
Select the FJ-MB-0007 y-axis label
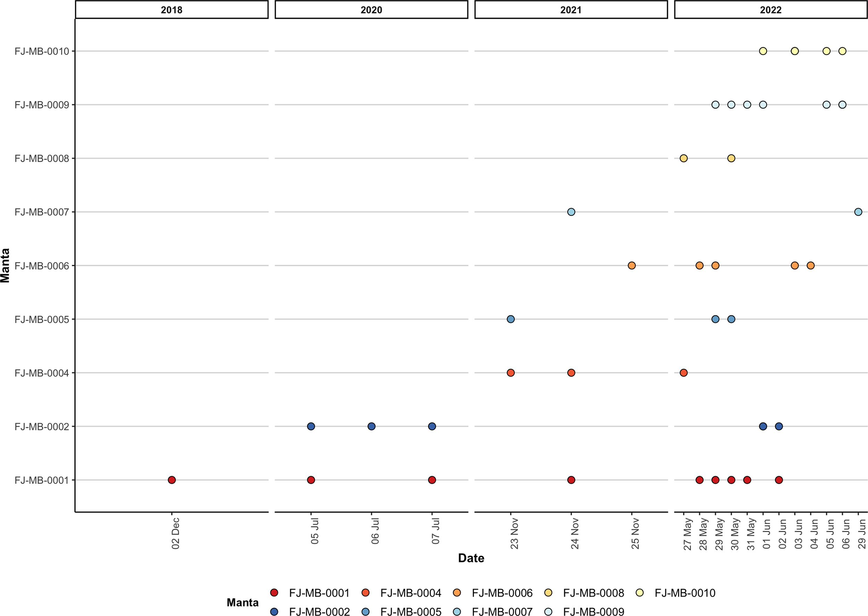tap(42, 212)
